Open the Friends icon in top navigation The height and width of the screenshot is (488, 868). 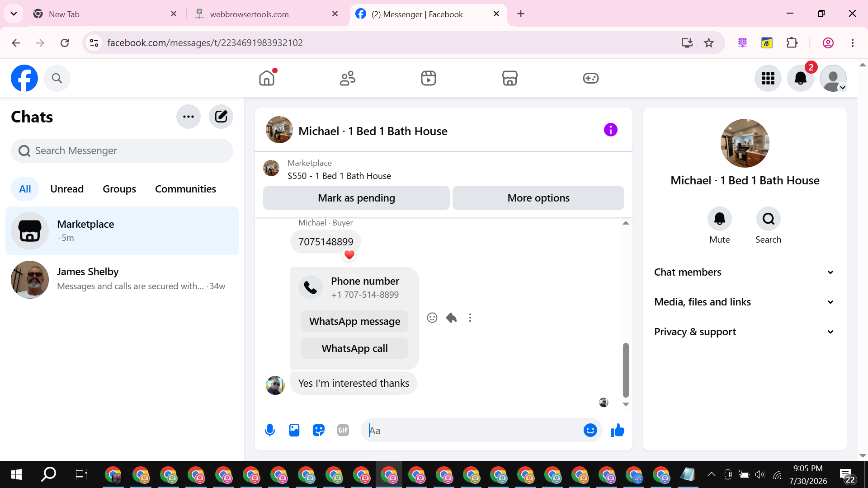348,78
